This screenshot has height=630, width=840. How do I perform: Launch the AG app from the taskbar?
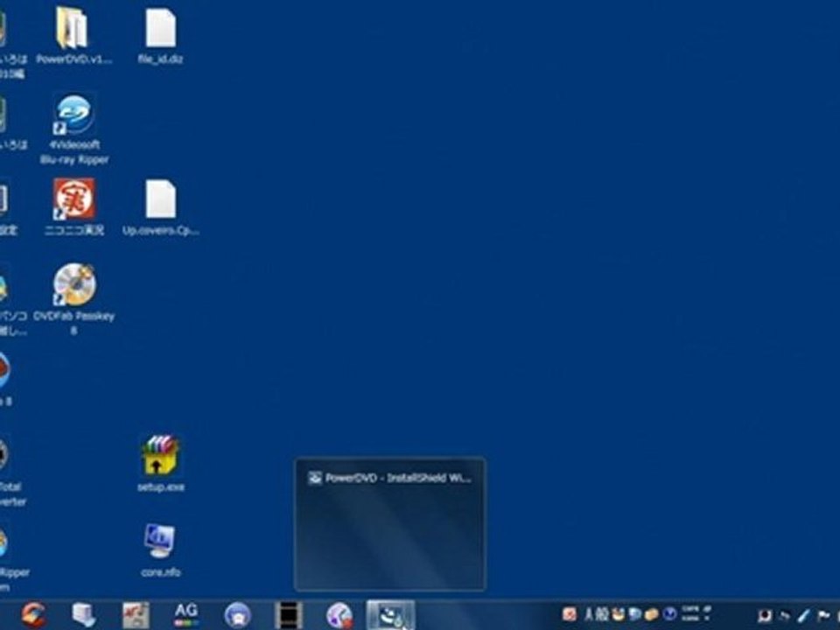tap(185, 614)
